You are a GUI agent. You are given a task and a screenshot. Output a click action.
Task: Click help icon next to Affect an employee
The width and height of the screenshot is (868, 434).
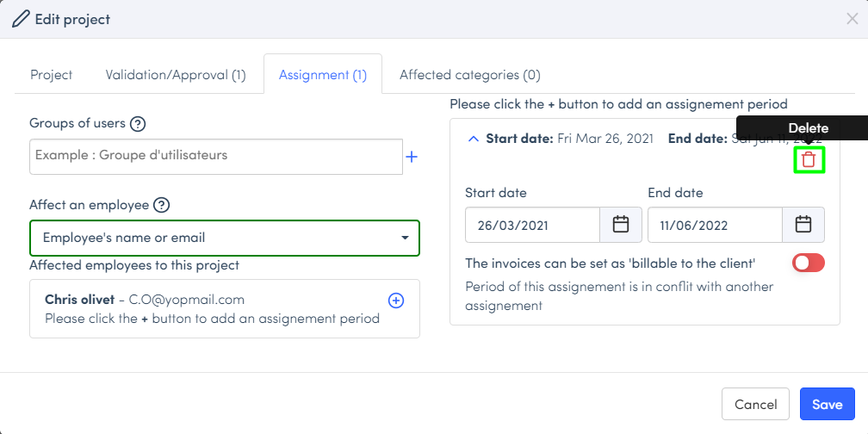(x=161, y=205)
